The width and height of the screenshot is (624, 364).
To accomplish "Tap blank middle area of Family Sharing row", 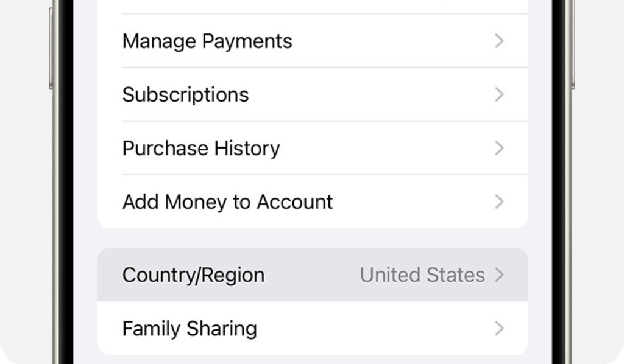I will click(372, 329).
